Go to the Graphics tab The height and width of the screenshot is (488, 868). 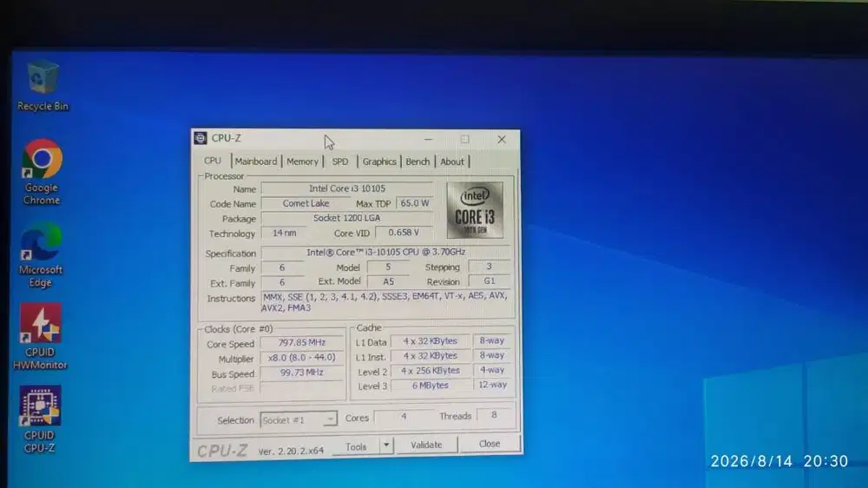pos(379,162)
